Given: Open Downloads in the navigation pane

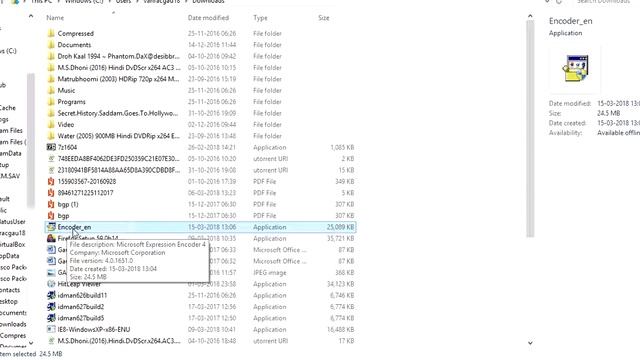Looking at the screenshot, I should [13, 324].
